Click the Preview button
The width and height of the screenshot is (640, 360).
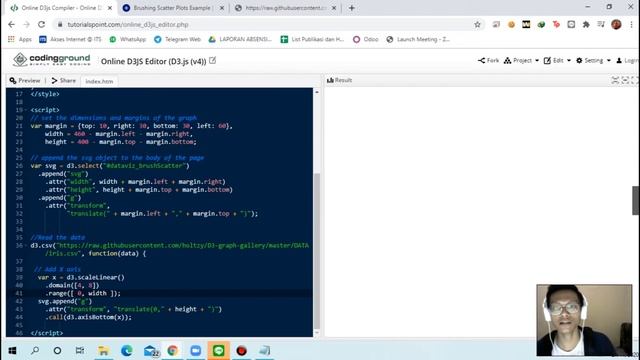(25, 80)
